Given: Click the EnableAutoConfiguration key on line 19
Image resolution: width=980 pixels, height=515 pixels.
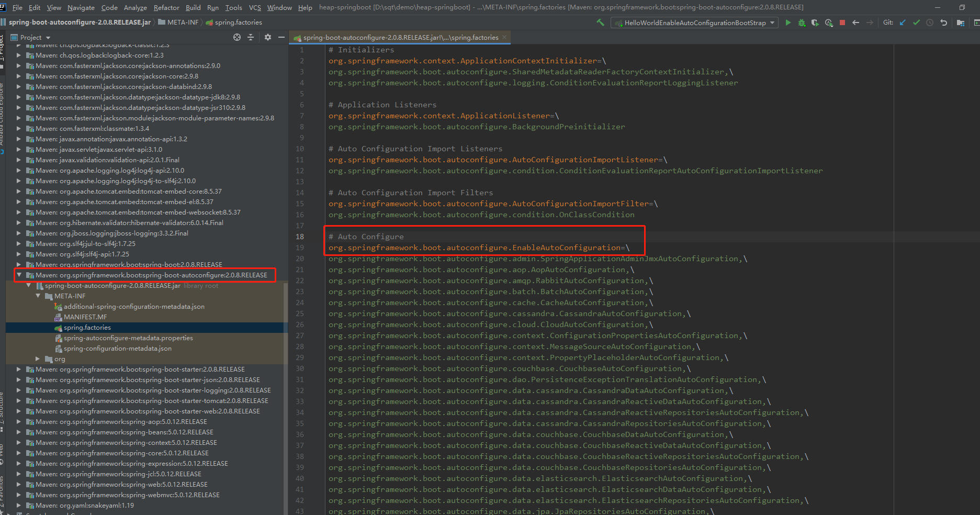Looking at the screenshot, I should coord(474,248).
